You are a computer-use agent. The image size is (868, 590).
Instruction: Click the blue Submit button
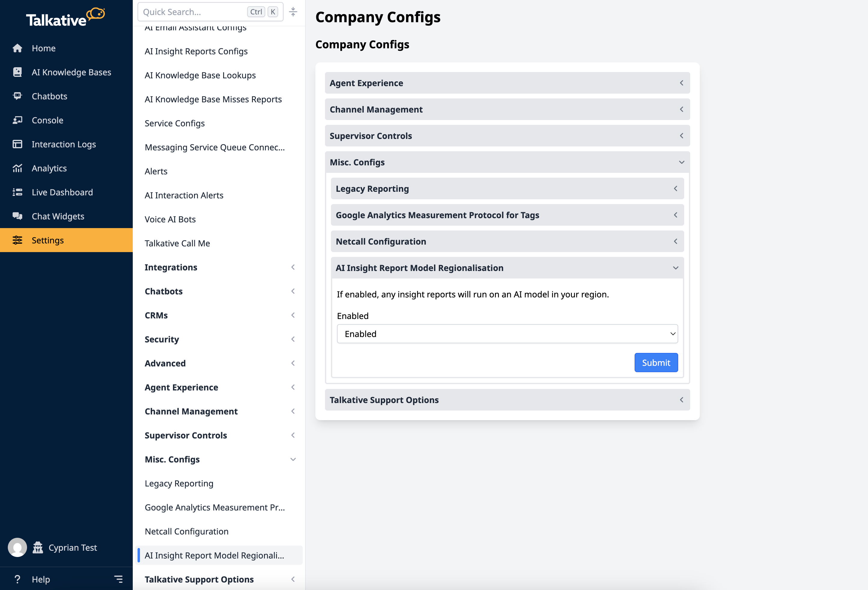click(655, 362)
